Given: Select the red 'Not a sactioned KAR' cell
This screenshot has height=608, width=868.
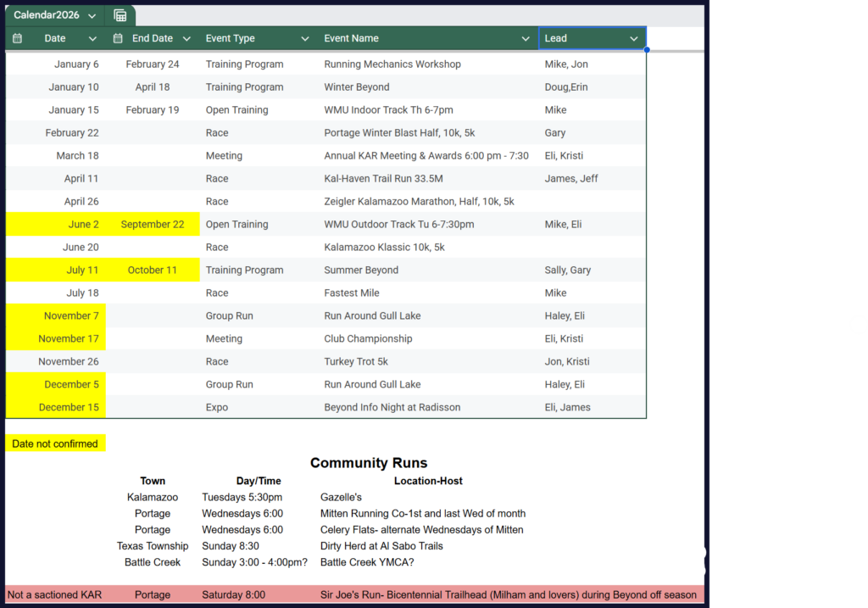Looking at the screenshot, I should tap(54, 594).
